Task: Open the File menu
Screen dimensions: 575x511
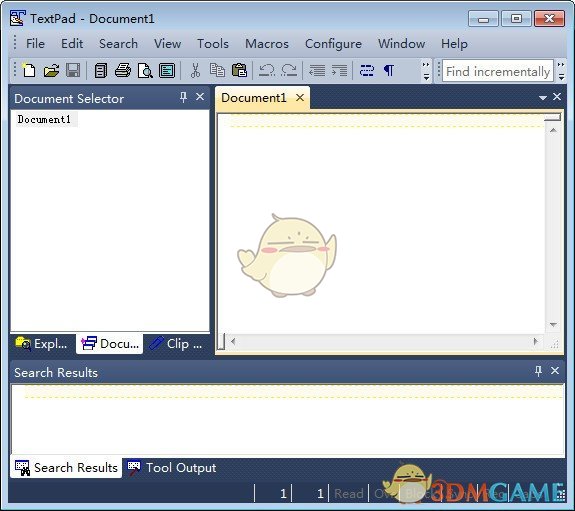Action: click(x=35, y=44)
